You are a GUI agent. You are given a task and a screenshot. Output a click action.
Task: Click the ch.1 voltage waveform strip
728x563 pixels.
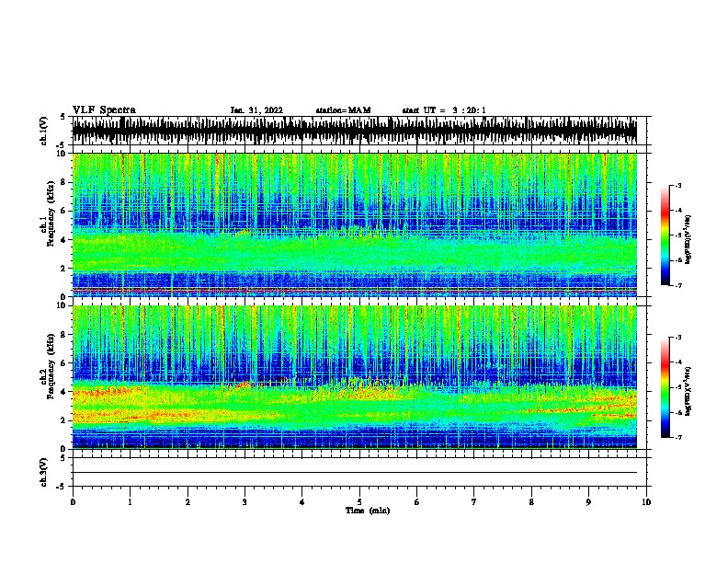tap(355, 131)
